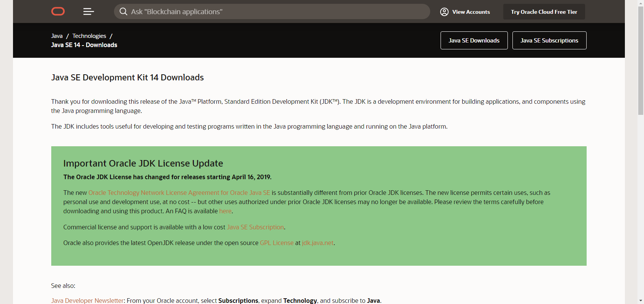Click the 'Java SE 14 - Downloads' breadcrumb text
644x304 pixels.
pos(84,45)
